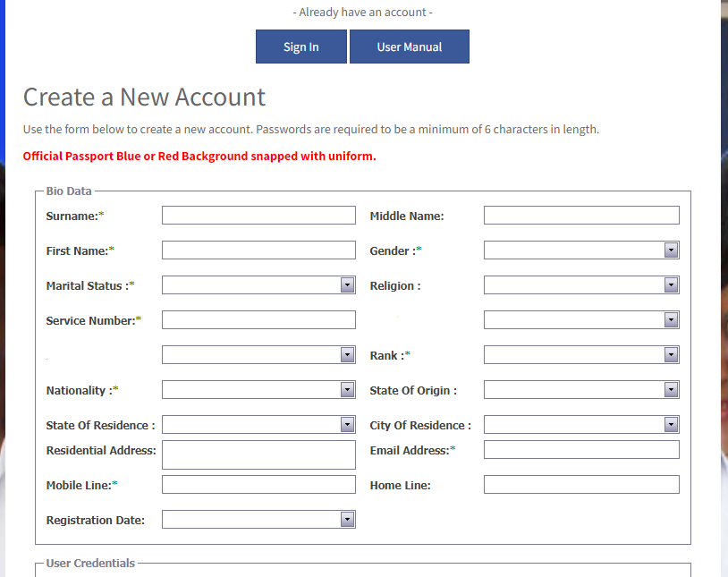Image resolution: width=728 pixels, height=577 pixels.
Task: Click the Residential Address text area
Action: 258,454
